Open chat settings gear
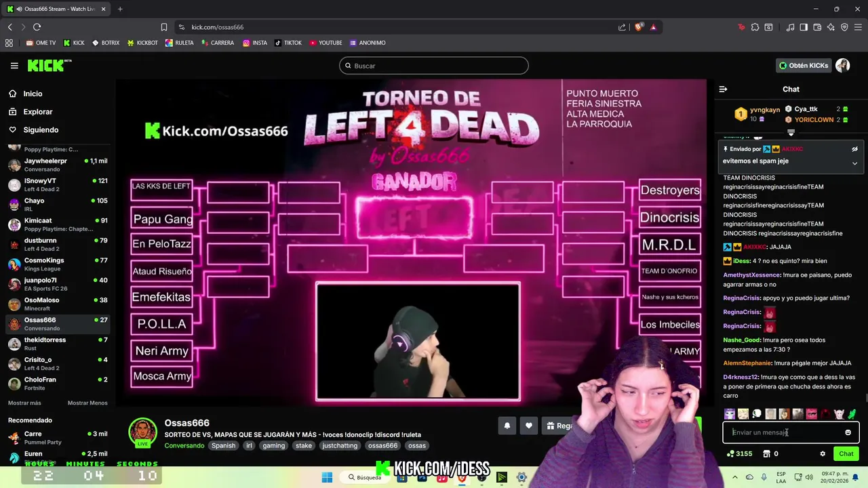This screenshot has width=868, height=488. point(823,454)
